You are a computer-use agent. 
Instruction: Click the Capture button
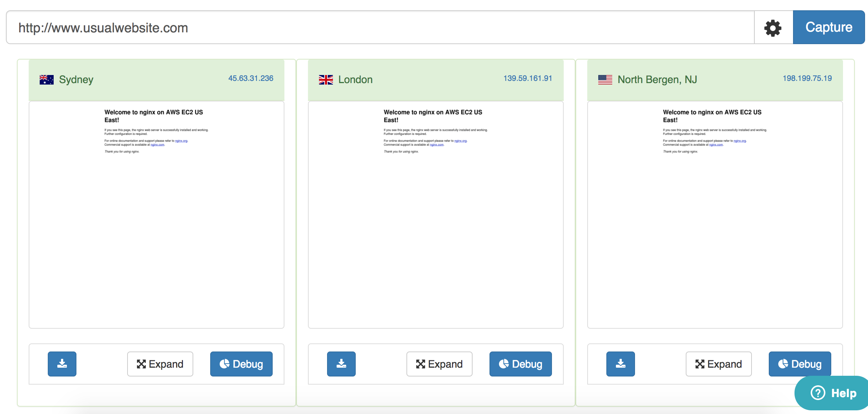[x=829, y=27]
